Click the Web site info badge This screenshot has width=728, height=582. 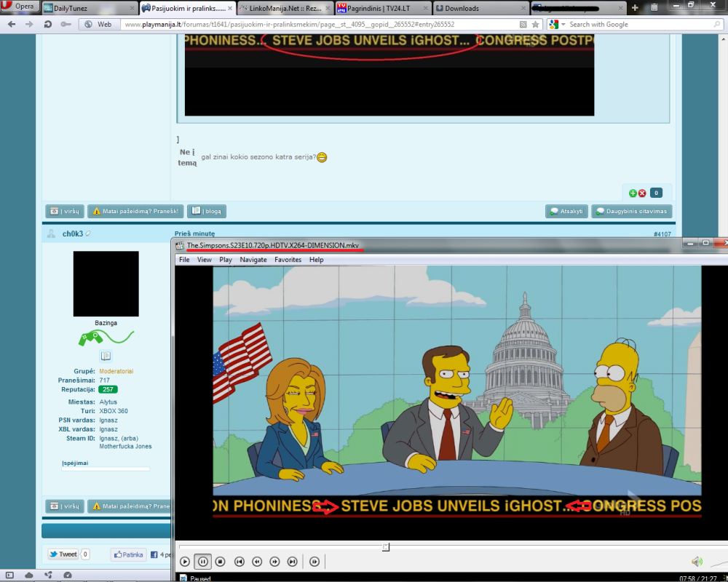98,24
